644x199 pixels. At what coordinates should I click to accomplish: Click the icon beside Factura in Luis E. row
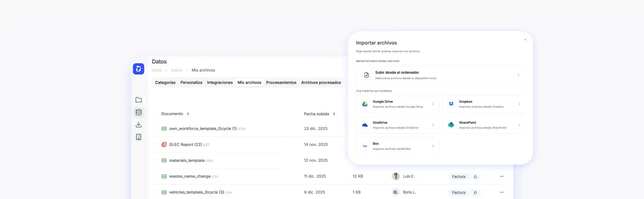tap(475, 177)
